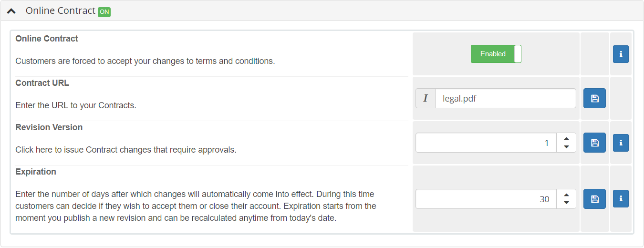The image size is (644, 248).
Task: Decrease Expiration days with down arrow
Action: click(566, 203)
